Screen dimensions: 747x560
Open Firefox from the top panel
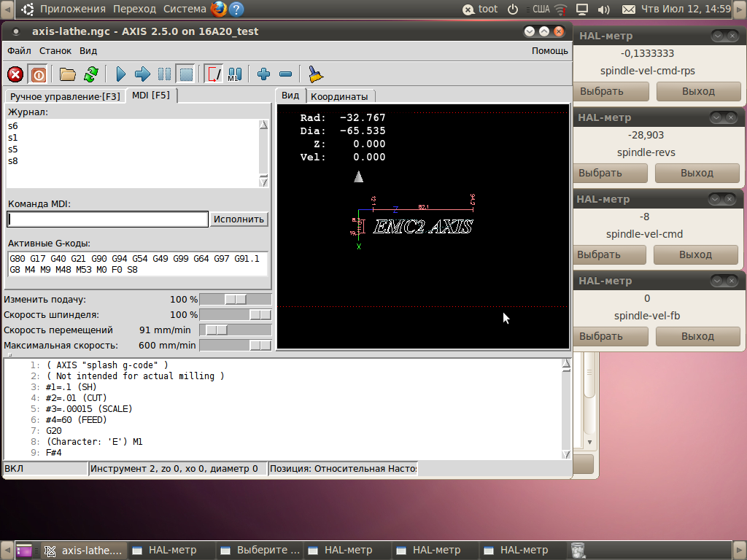[218, 9]
